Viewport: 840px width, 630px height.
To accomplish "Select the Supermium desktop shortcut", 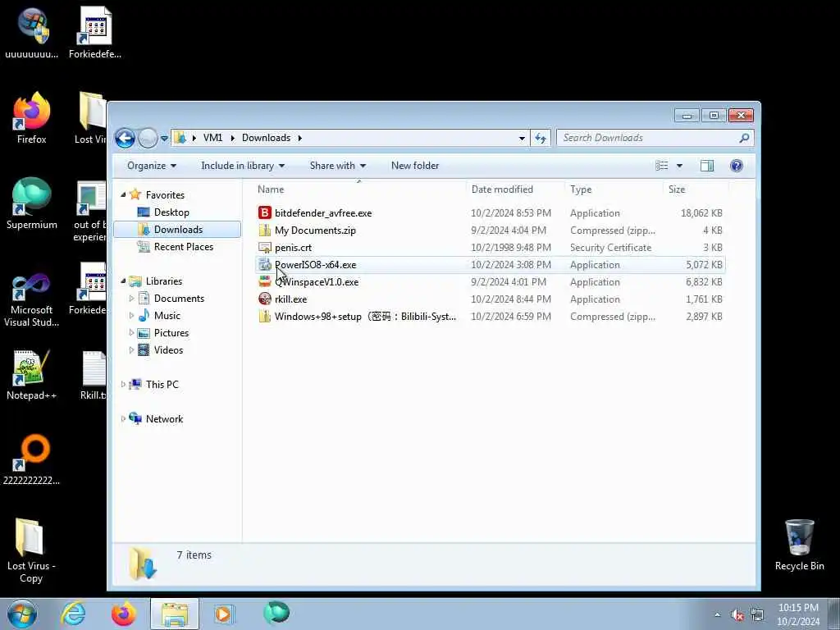I will (32, 203).
